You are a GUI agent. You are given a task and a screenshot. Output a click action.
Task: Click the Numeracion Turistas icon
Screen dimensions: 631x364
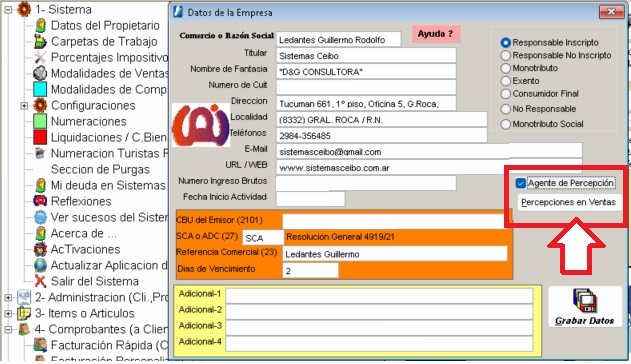point(40,153)
